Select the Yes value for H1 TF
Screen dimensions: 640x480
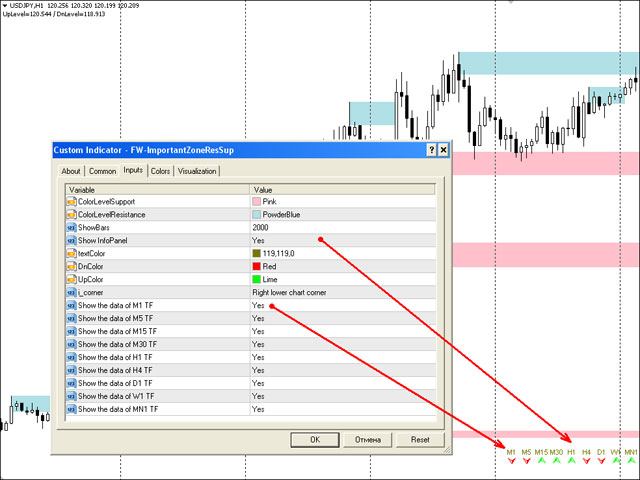coord(258,358)
